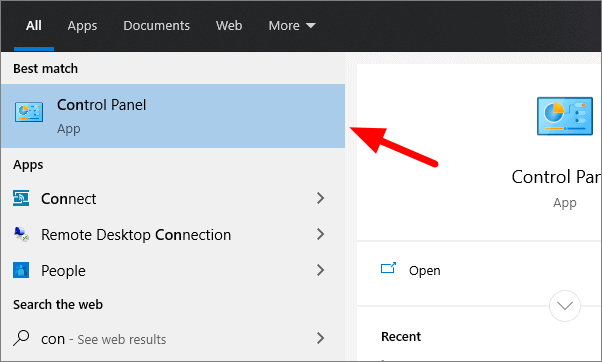Click the Remote Desktop Connection icon

(21, 234)
